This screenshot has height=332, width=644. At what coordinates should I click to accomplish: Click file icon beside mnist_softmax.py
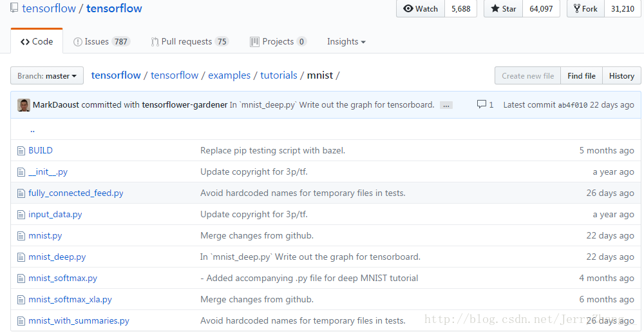[21, 279]
